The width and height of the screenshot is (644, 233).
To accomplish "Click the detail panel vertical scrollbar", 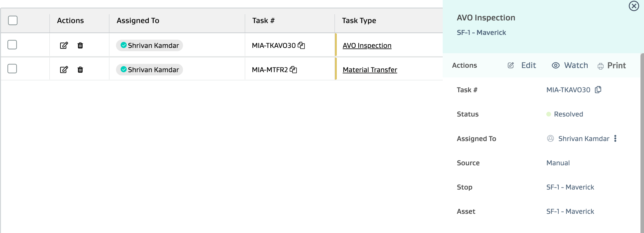I will coord(642,142).
